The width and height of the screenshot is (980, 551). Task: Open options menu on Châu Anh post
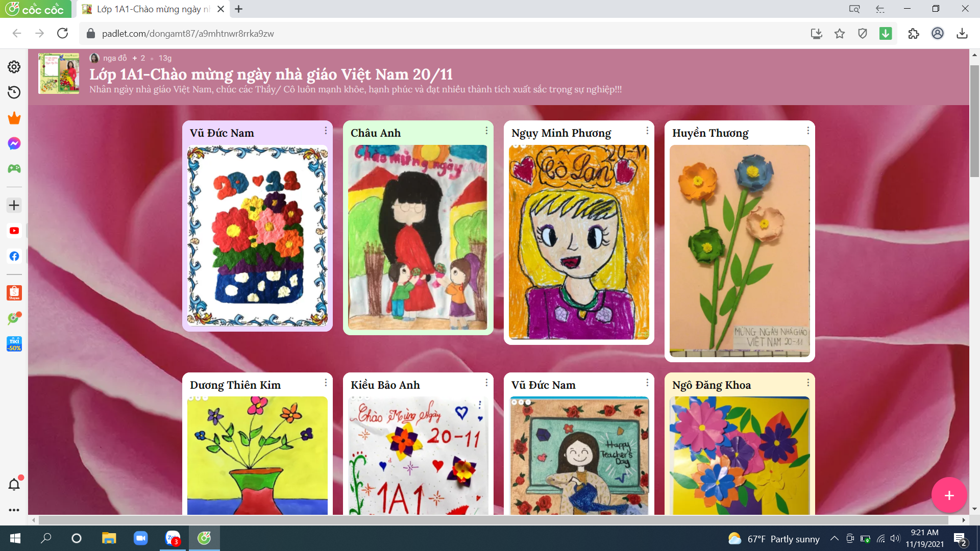[486, 131]
